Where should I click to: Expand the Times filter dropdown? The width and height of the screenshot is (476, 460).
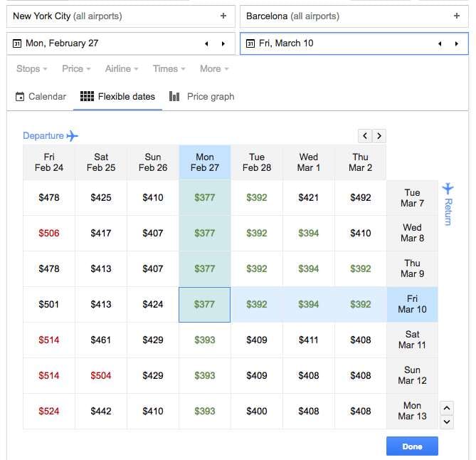(169, 69)
